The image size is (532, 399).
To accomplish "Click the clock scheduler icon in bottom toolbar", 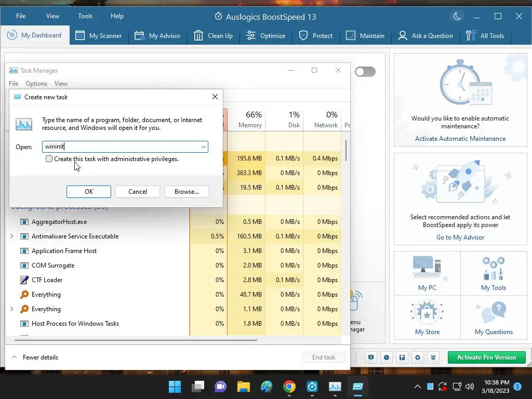I will tap(387, 357).
